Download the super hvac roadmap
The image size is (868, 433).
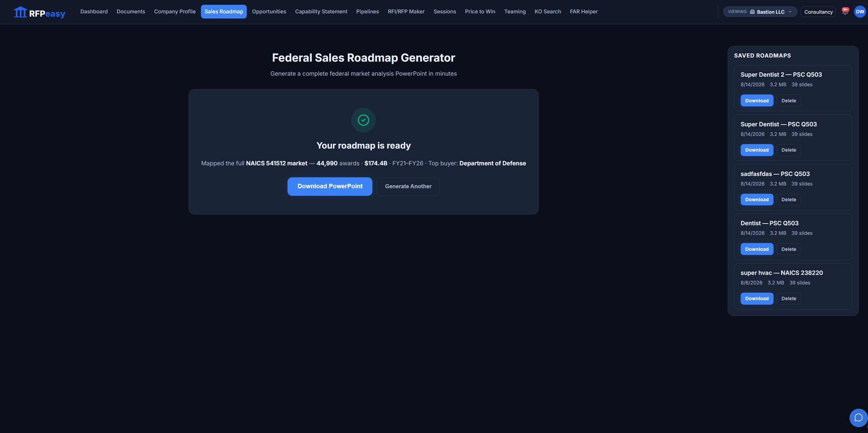point(757,298)
